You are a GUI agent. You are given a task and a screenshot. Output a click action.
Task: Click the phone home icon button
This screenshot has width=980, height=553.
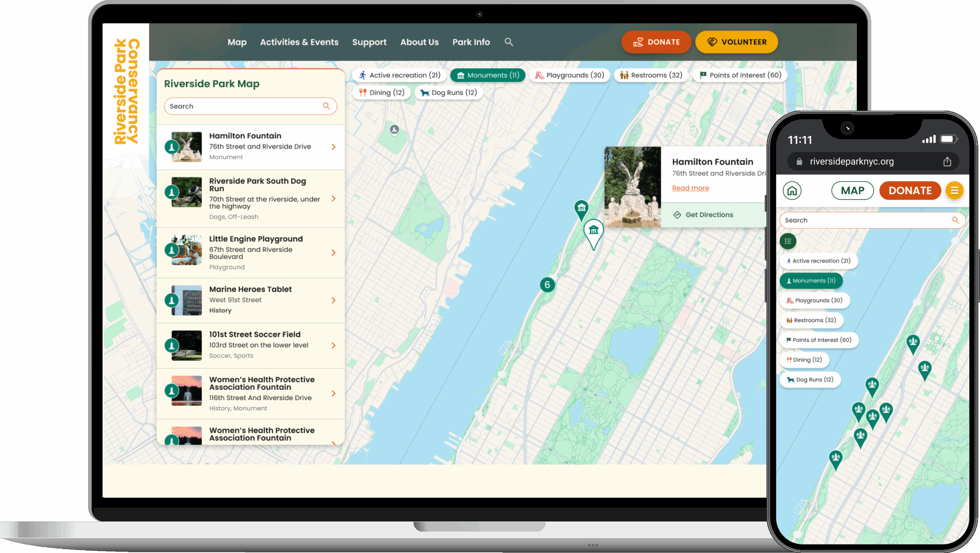pyautogui.click(x=792, y=190)
